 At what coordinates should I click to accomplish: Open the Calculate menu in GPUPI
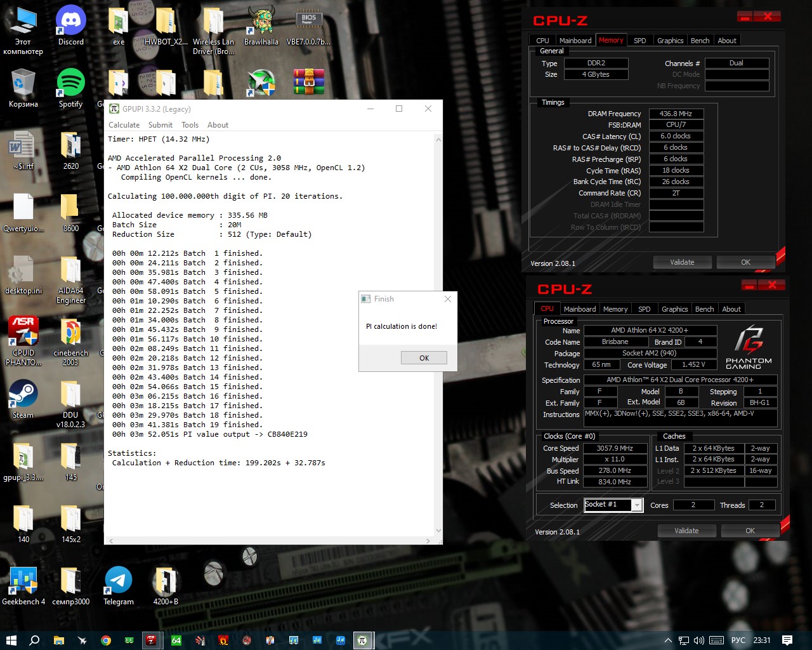tap(124, 125)
